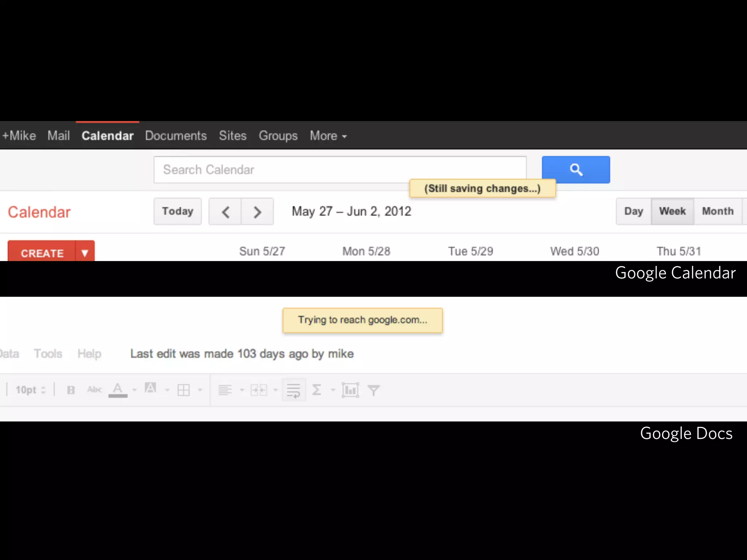Viewport: 747px width, 560px height.
Task: Click the horizontal align icon
Action: click(225, 390)
